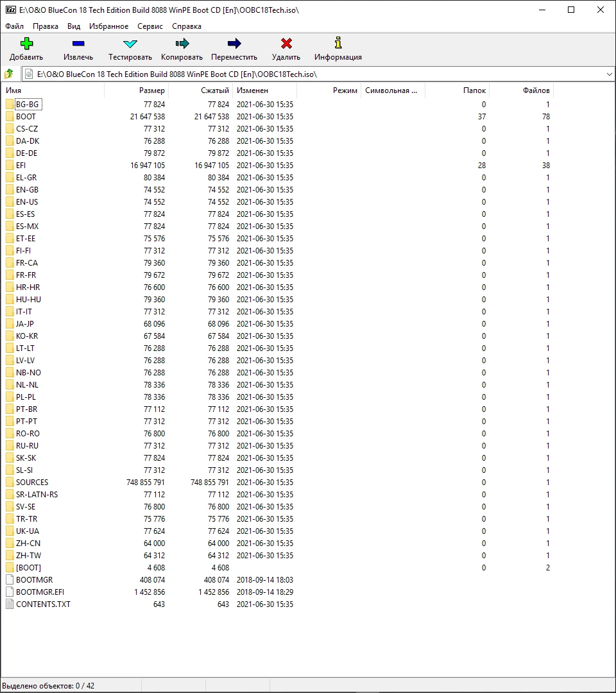
Task: Select the SK-SK folder name
Action: pyautogui.click(x=26, y=458)
